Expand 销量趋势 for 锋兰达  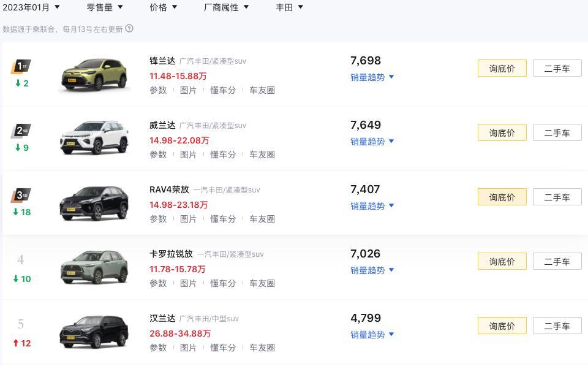[x=372, y=77]
